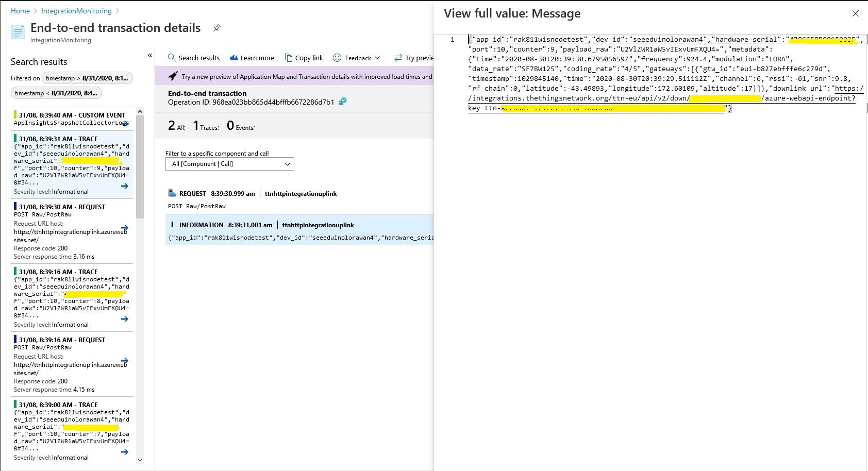
Task: Click the logs icon beside the Operation ID
Action: (342, 102)
